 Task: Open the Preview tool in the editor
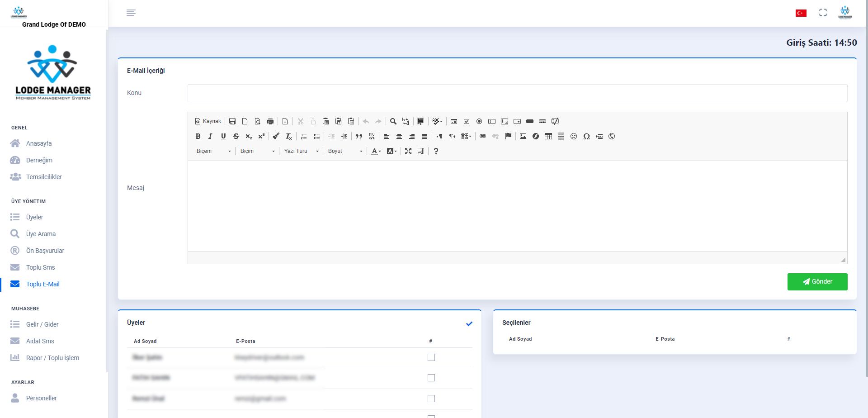point(258,121)
